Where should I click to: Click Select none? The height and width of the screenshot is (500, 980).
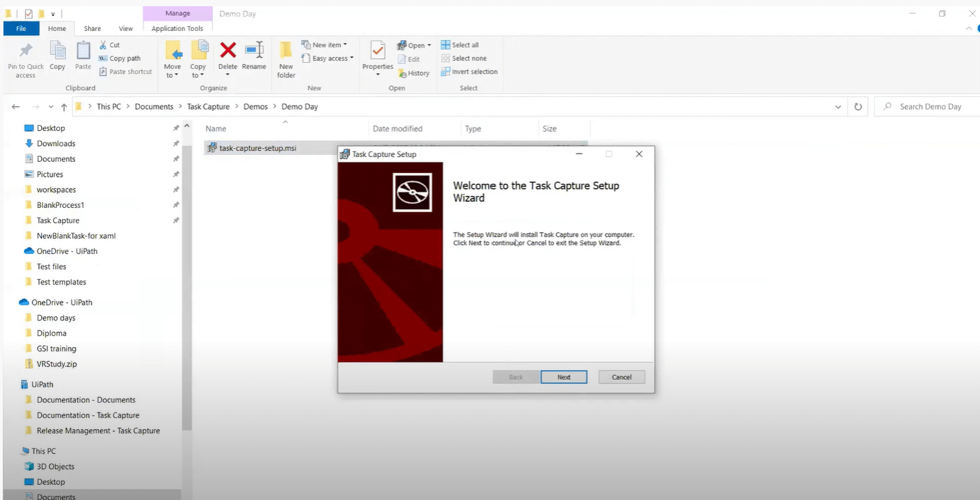464,59
